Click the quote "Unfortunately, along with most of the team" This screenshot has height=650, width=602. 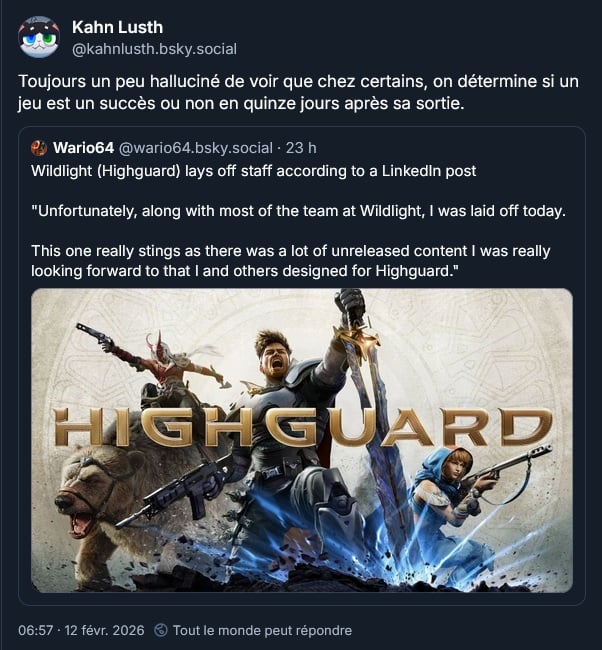[x=299, y=211]
